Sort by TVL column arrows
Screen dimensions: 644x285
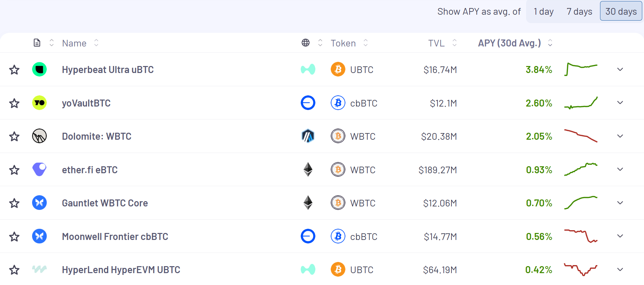(455, 43)
